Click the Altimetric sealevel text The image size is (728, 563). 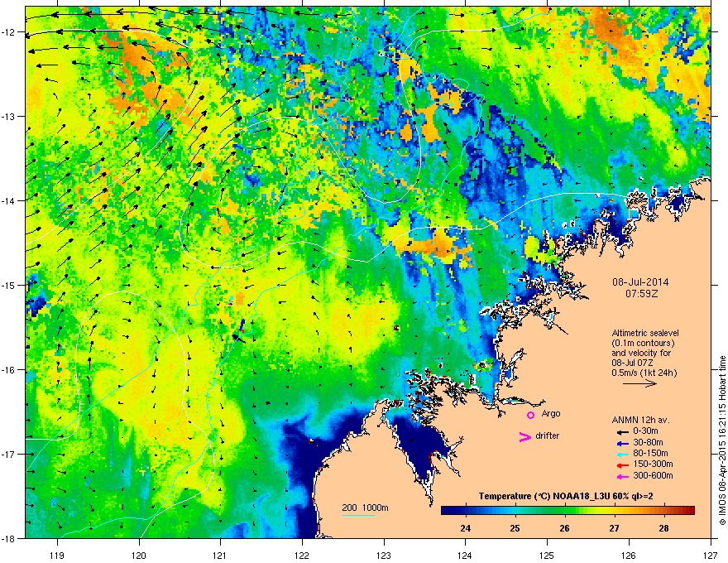pyautogui.click(x=645, y=333)
